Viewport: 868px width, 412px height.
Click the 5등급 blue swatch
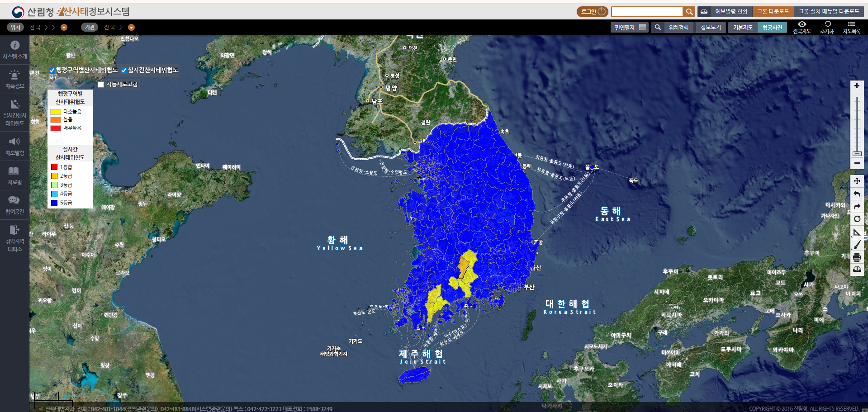[54, 203]
